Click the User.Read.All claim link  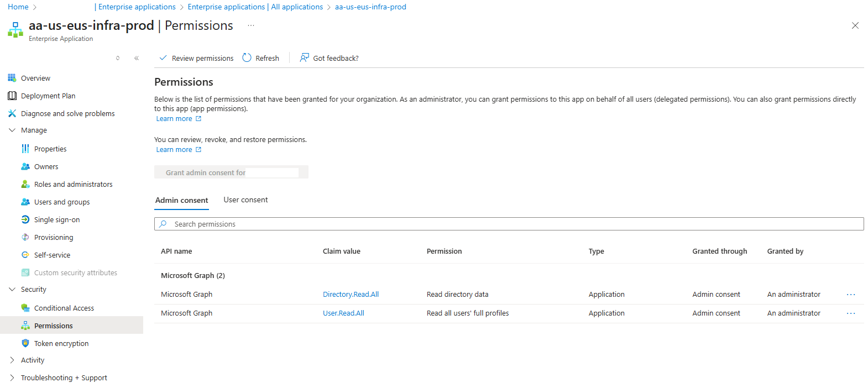343,313
